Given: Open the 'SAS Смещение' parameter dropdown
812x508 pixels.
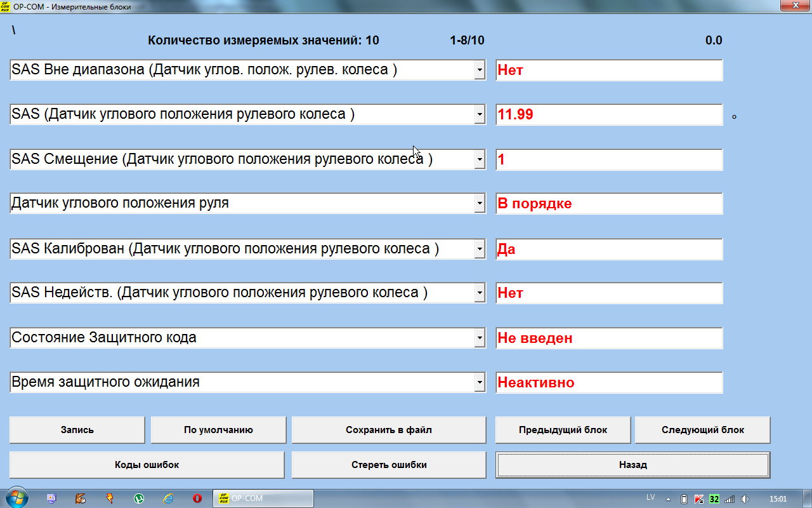Looking at the screenshot, I should pos(480,160).
